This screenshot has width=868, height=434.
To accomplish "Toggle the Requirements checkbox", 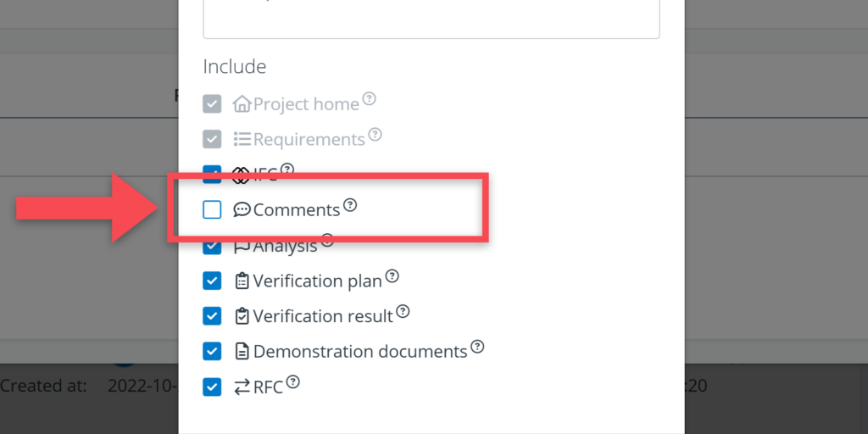I will pyautogui.click(x=212, y=139).
